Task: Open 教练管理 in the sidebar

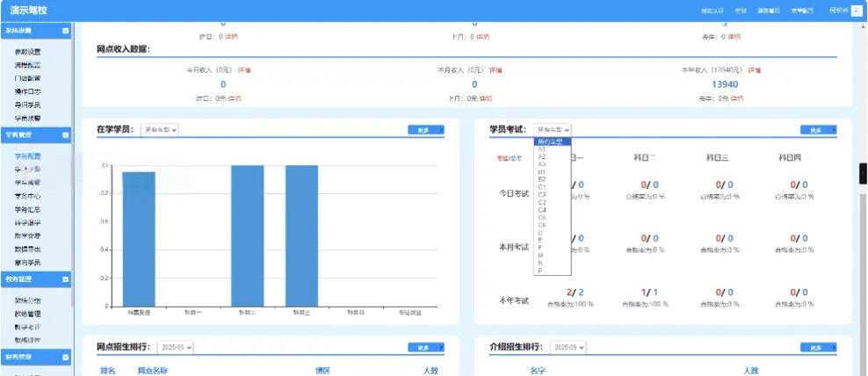Action: pos(28,314)
